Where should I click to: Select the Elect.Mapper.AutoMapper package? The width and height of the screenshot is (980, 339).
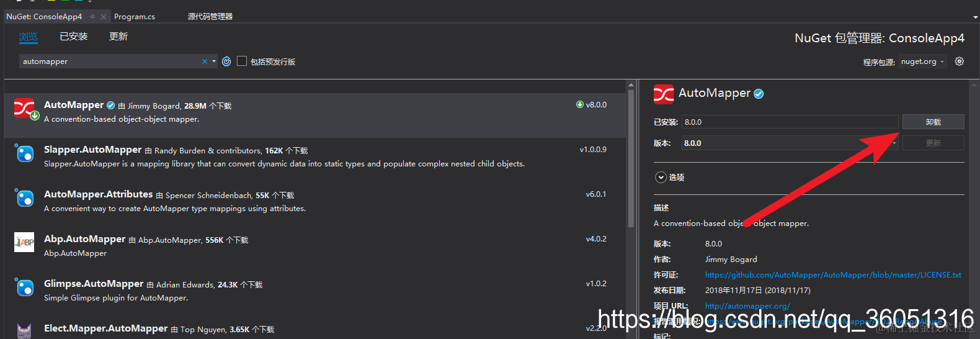click(315, 329)
